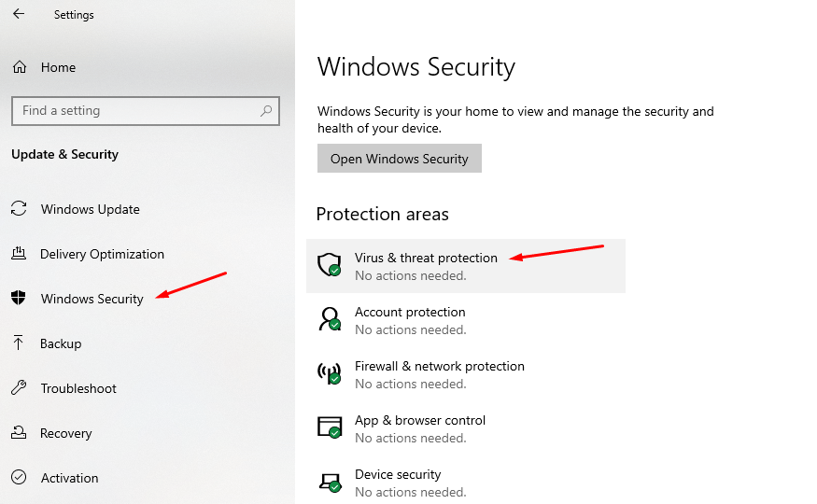Open Firewall & network protection link

point(440,366)
